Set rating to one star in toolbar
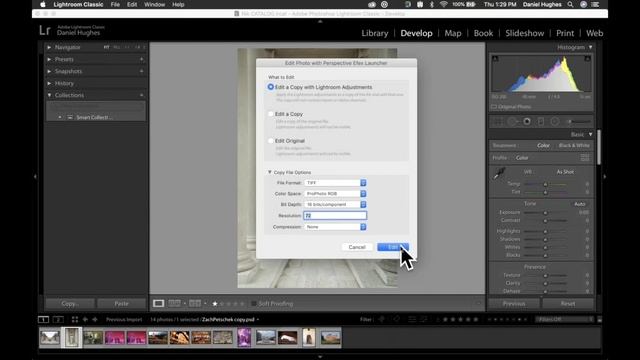This screenshot has height=360, width=640. click(215, 304)
